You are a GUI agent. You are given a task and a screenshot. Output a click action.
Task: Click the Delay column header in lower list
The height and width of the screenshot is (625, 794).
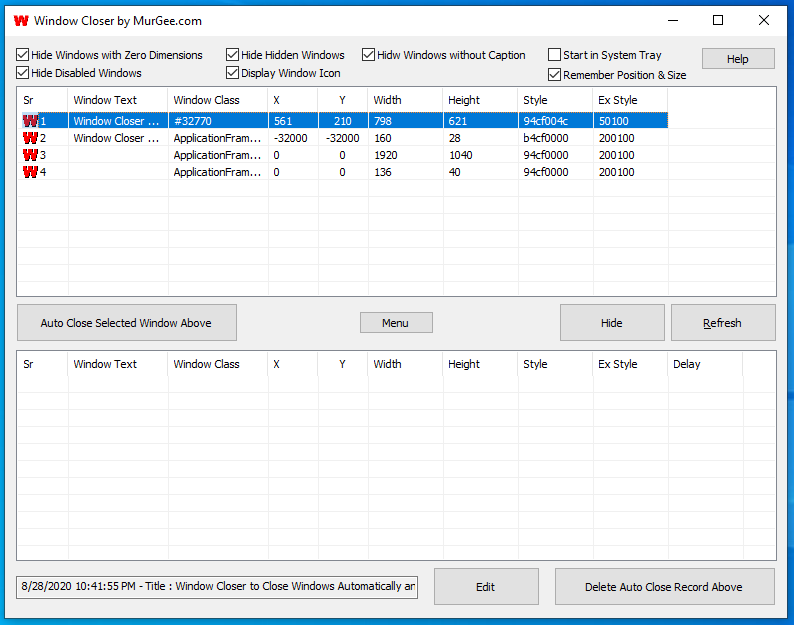coord(705,364)
